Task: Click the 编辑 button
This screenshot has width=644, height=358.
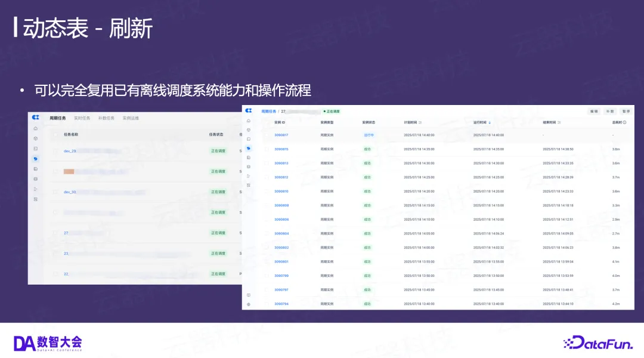Action: coord(593,111)
